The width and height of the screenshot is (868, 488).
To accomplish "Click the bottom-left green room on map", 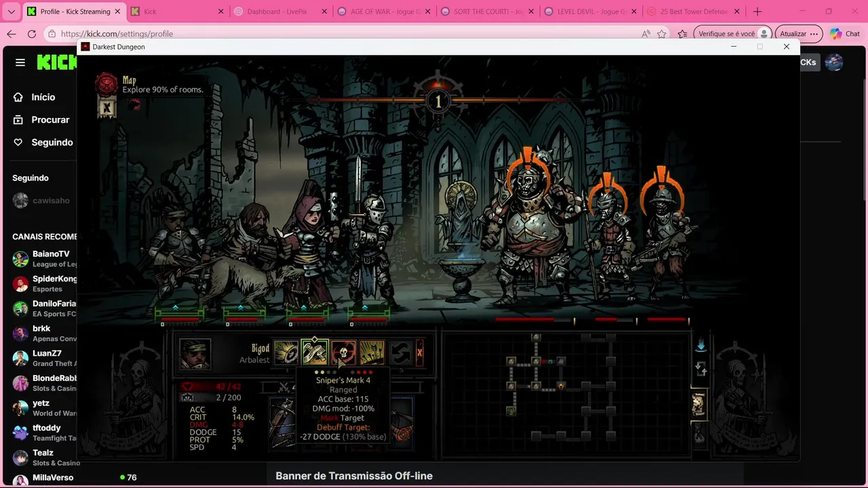I will point(511,411).
